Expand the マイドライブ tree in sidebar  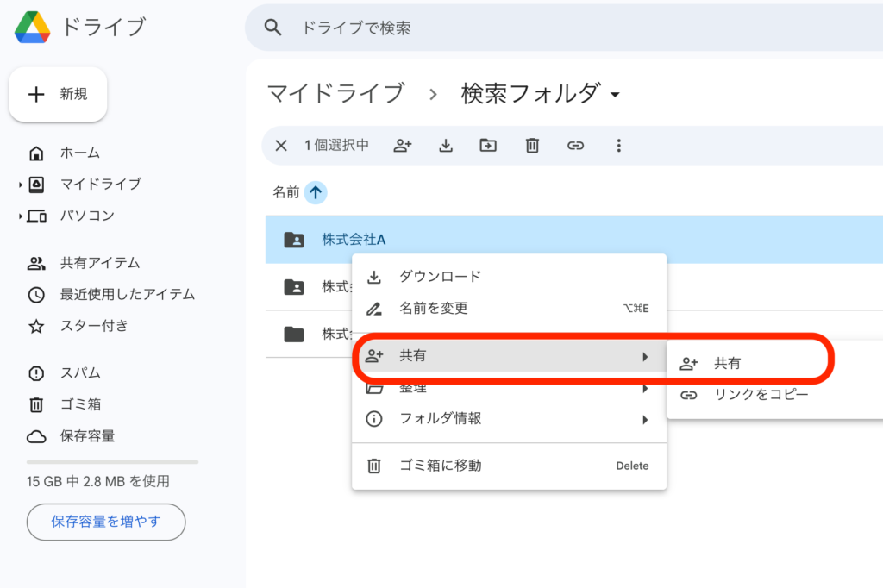click(x=20, y=185)
